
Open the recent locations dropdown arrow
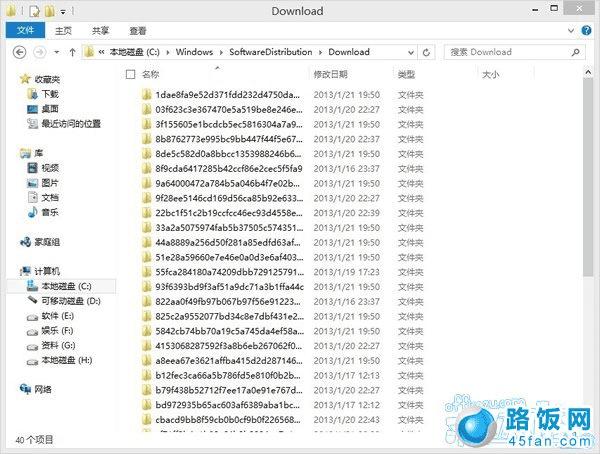(57, 52)
